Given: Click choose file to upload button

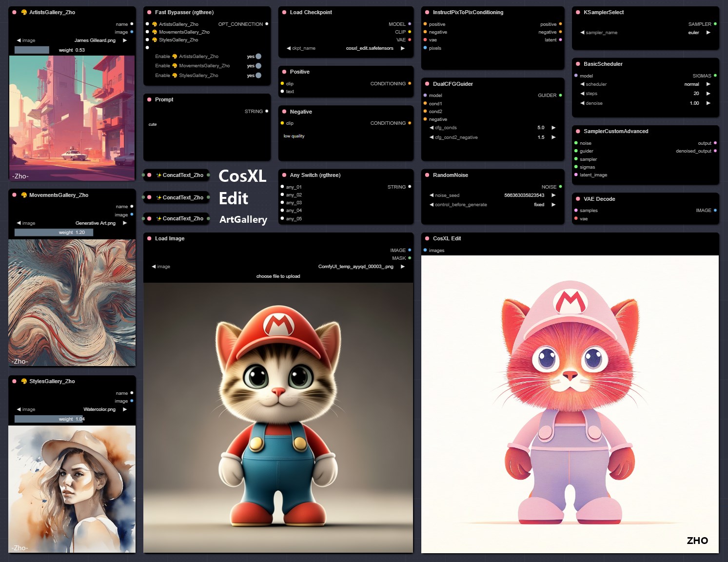Looking at the screenshot, I should pyautogui.click(x=278, y=276).
